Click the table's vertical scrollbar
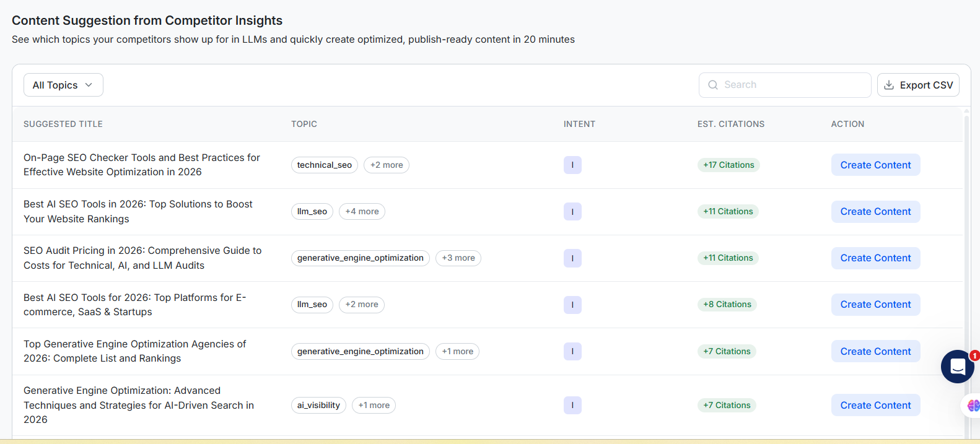 [966, 248]
